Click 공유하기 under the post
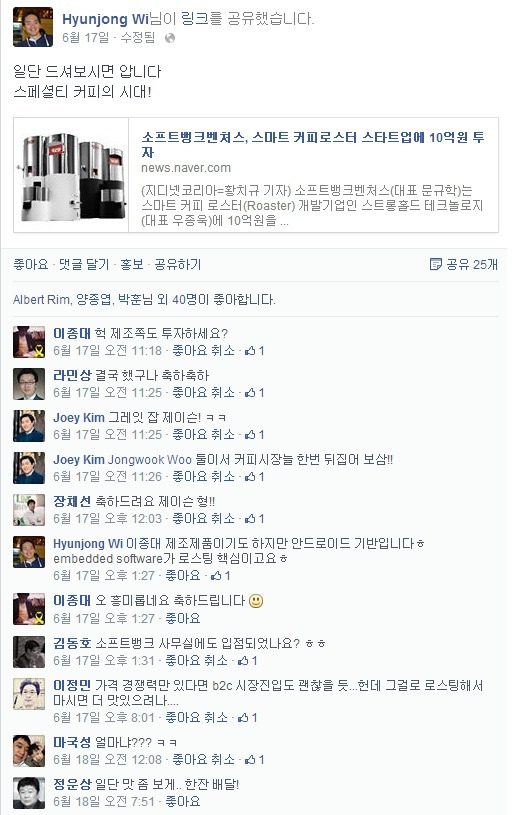The height and width of the screenshot is (815, 512). (178, 265)
